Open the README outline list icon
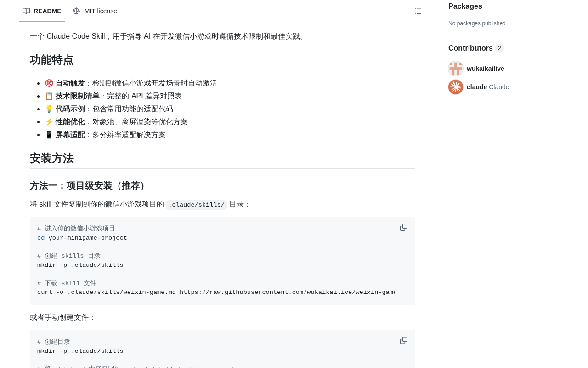588x368 pixels. tap(418, 11)
